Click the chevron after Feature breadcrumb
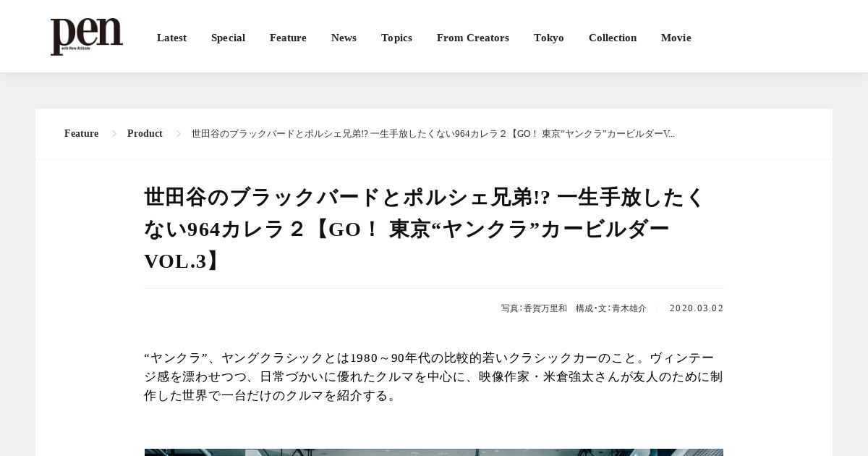This screenshot has height=456, width=868. (x=114, y=134)
